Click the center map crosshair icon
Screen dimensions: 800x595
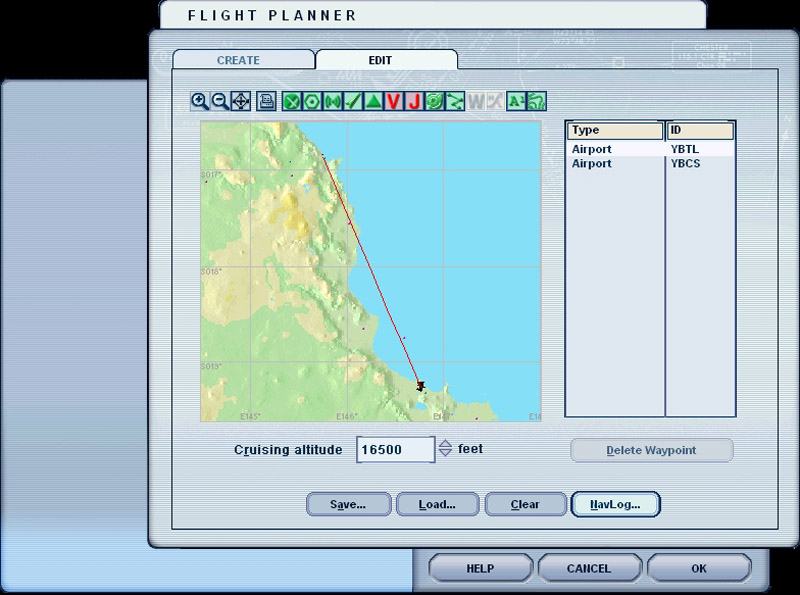241,100
